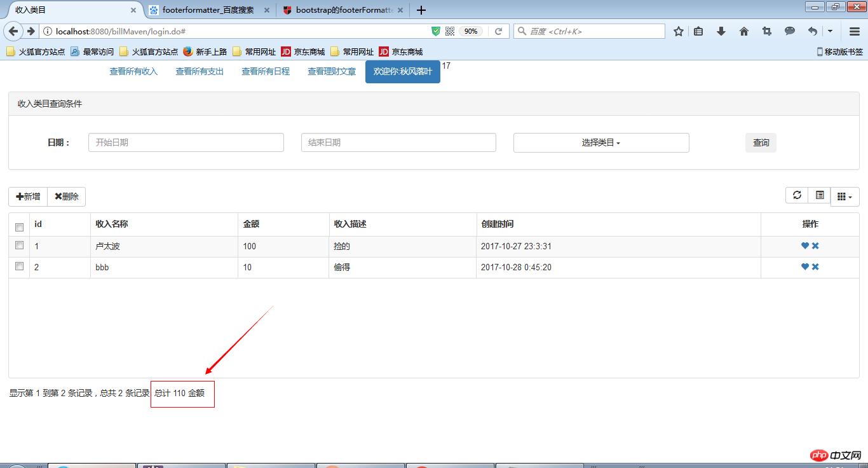The height and width of the screenshot is (468, 868).
Task: Go to the home page icon
Action: 744,31
